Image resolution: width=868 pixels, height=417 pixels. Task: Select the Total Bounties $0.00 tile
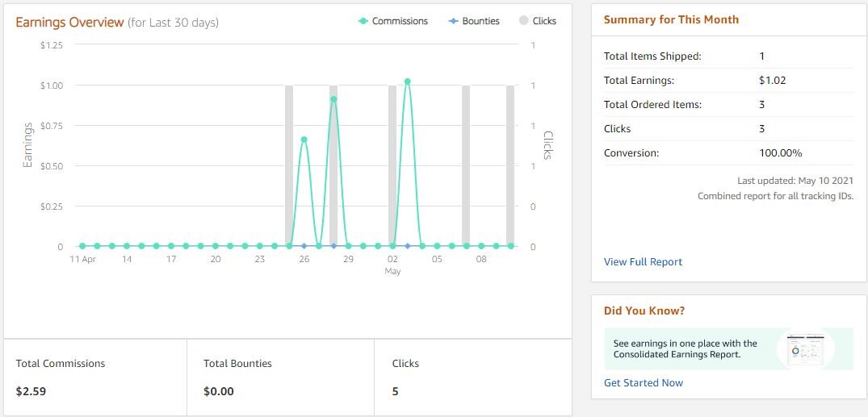[x=280, y=377]
